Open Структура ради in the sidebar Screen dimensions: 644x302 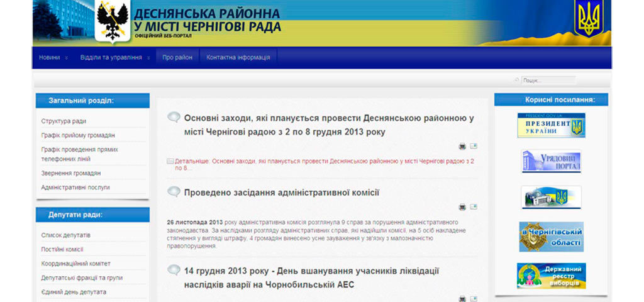point(64,121)
